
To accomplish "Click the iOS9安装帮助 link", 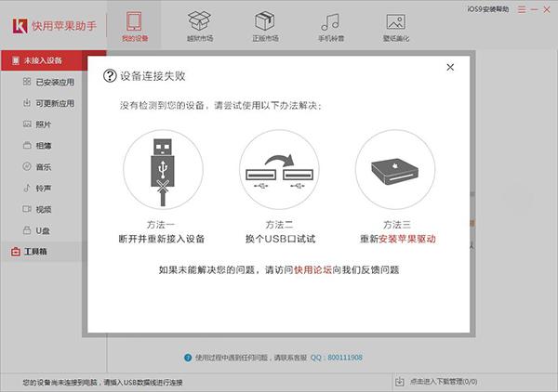I will (488, 9).
